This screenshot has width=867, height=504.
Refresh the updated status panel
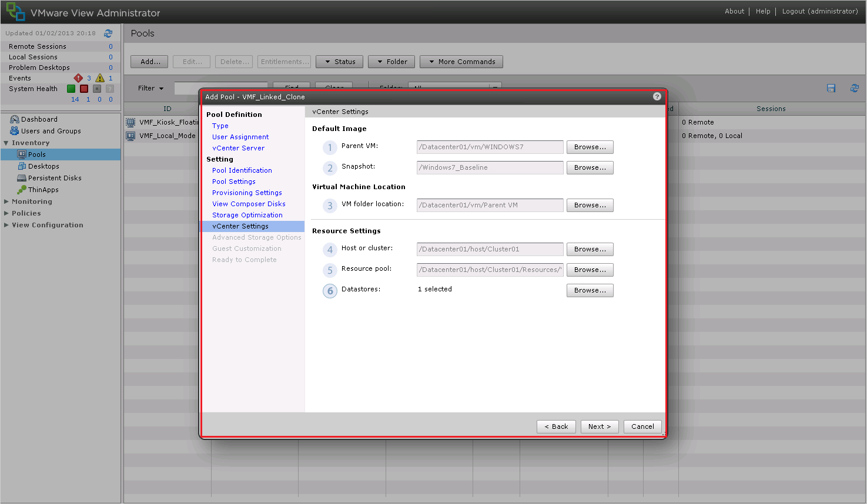pyautogui.click(x=108, y=33)
